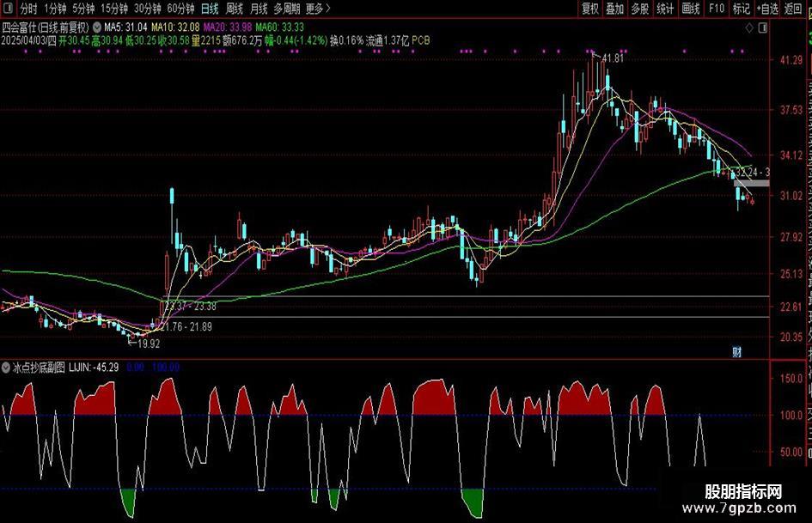Switch to 月线 monthly chart
This screenshot has height=523, width=812.
coord(259,9)
